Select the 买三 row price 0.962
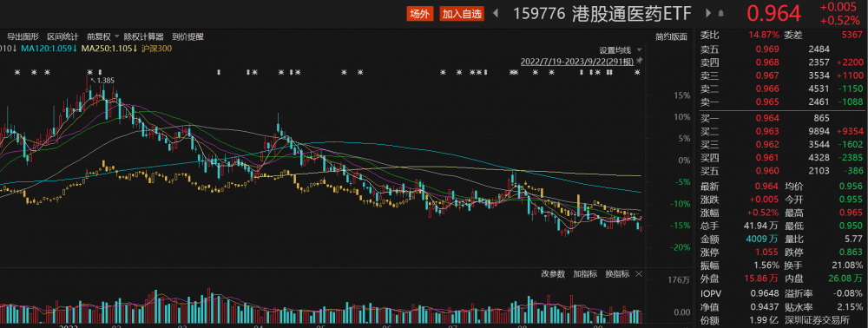868x328 pixels. (x=767, y=145)
